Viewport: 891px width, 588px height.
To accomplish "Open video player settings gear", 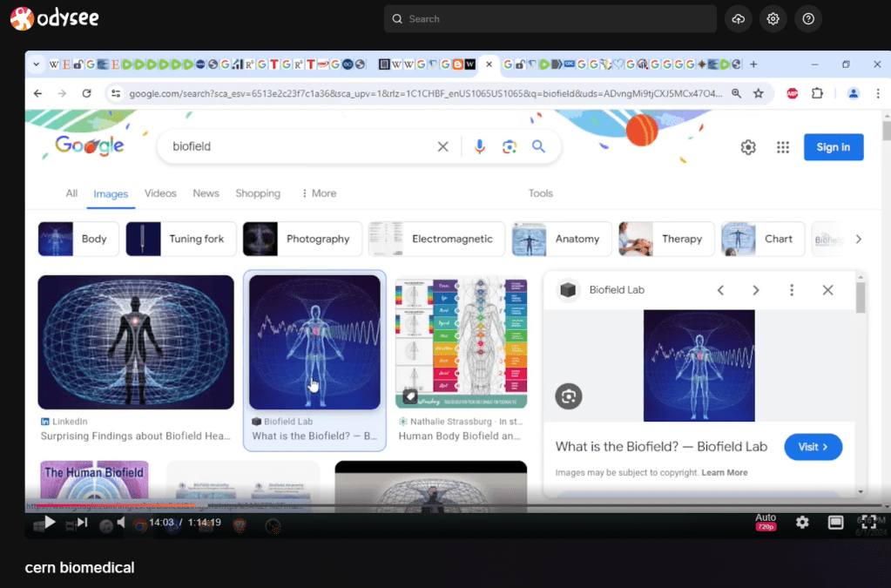I will [802, 523].
